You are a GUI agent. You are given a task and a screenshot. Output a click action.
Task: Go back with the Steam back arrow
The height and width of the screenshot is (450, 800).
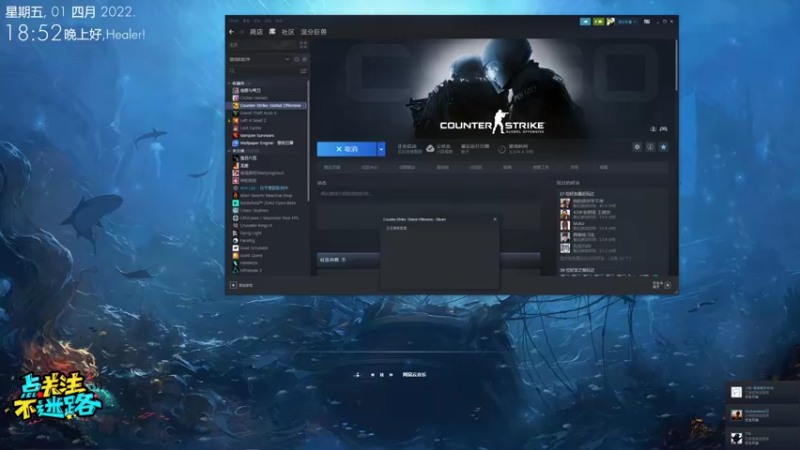pos(232,32)
